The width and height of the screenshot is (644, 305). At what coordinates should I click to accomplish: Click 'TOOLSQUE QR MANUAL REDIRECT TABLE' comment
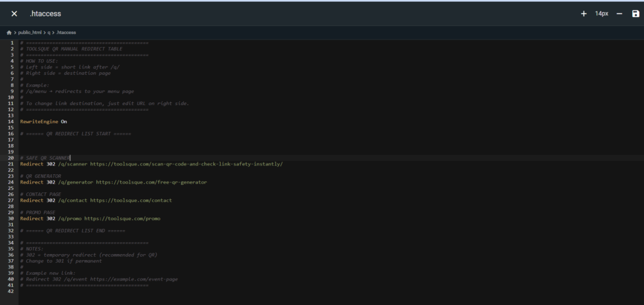point(72,49)
